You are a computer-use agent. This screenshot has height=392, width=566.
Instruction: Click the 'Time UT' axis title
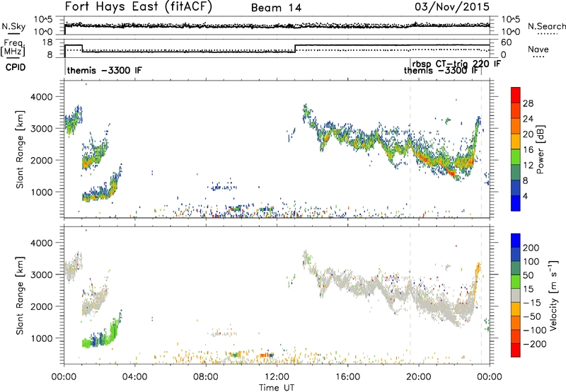(x=277, y=388)
